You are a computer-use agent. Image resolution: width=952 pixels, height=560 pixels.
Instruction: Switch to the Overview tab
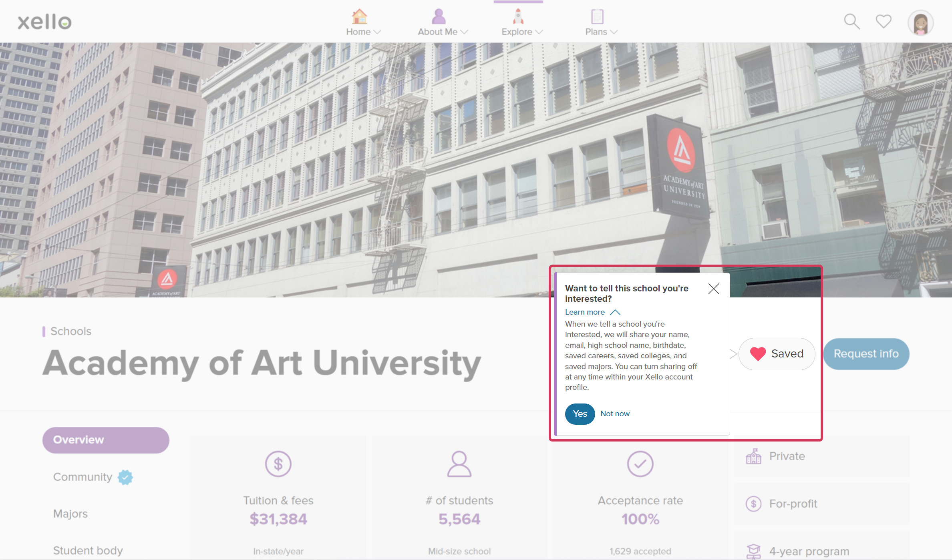click(105, 440)
